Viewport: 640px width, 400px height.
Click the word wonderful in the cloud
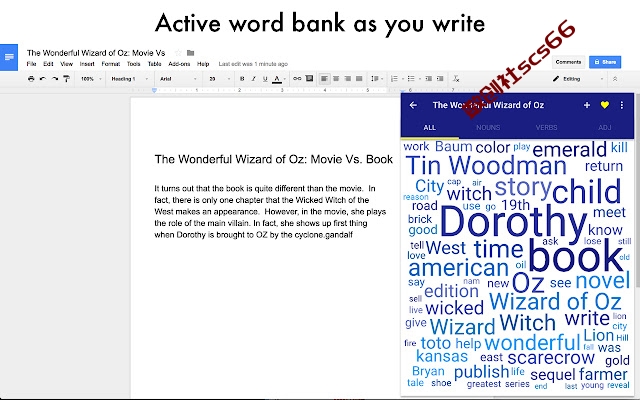(x=532, y=342)
